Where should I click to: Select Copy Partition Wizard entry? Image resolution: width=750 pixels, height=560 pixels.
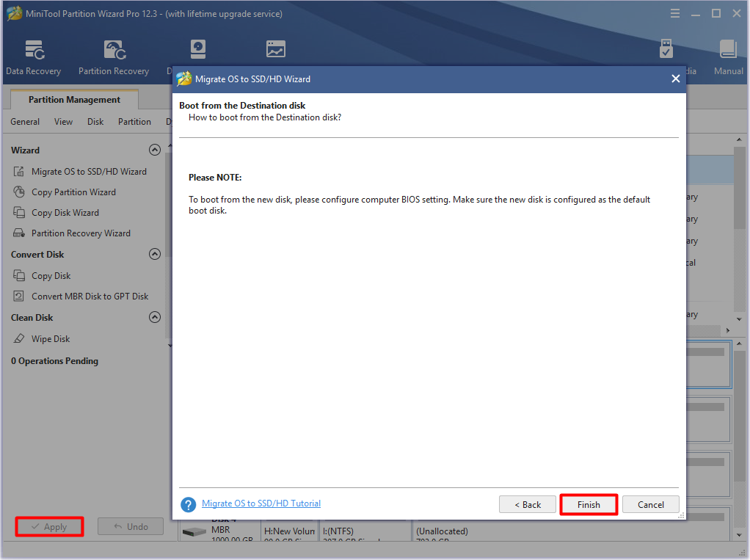pyautogui.click(x=73, y=192)
